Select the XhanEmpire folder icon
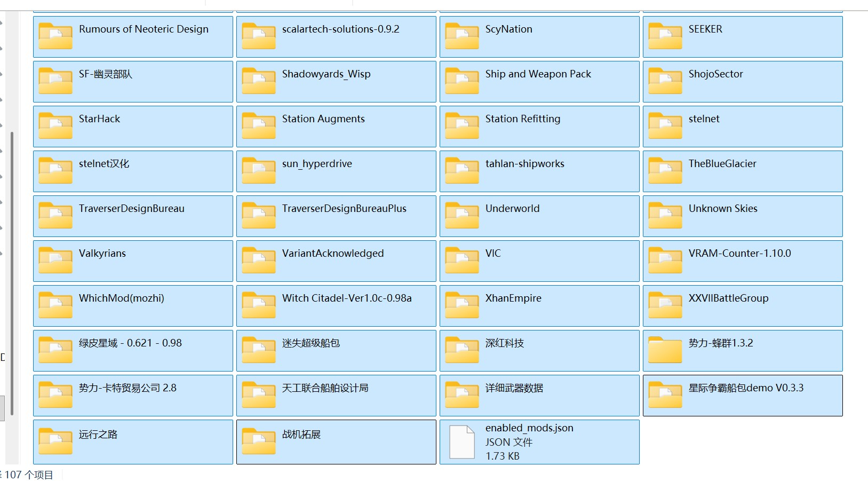Image resolution: width=868 pixels, height=481 pixels. click(x=461, y=305)
